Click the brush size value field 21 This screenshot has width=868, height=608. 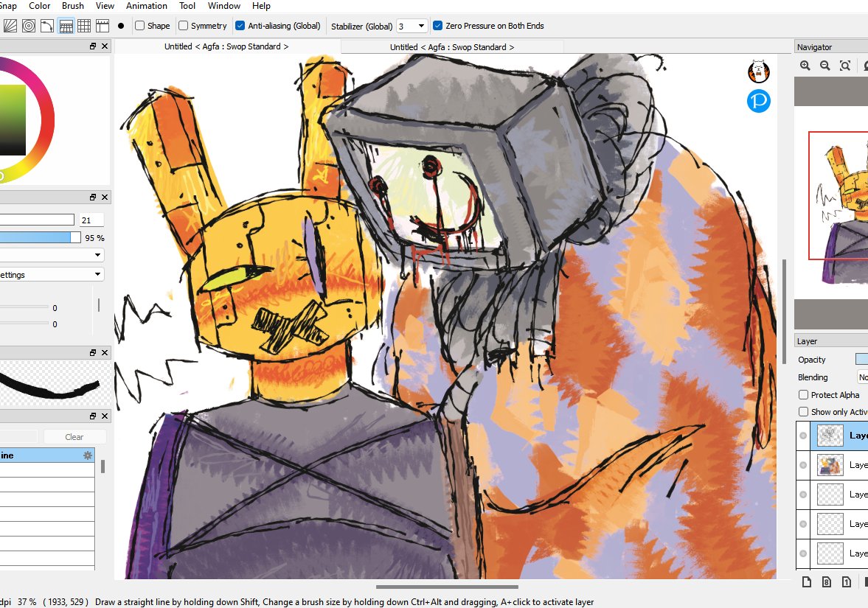(x=91, y=220)
